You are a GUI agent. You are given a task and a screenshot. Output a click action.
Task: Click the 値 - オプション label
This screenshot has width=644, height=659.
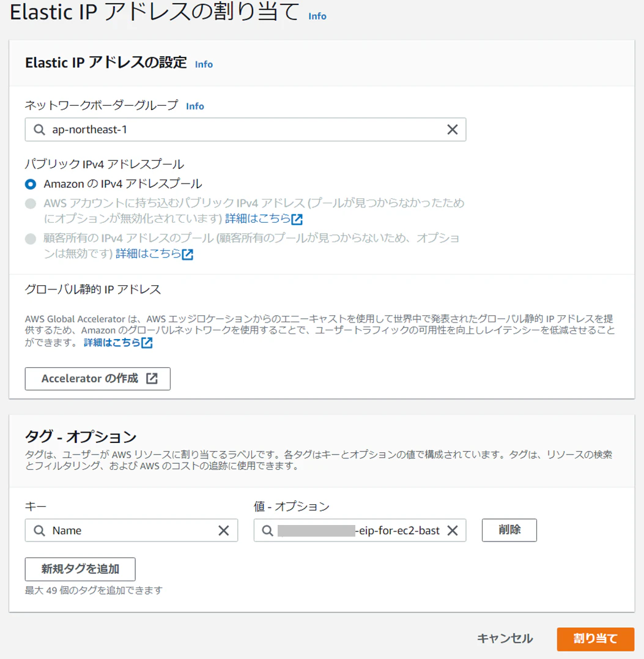(292, 507)
